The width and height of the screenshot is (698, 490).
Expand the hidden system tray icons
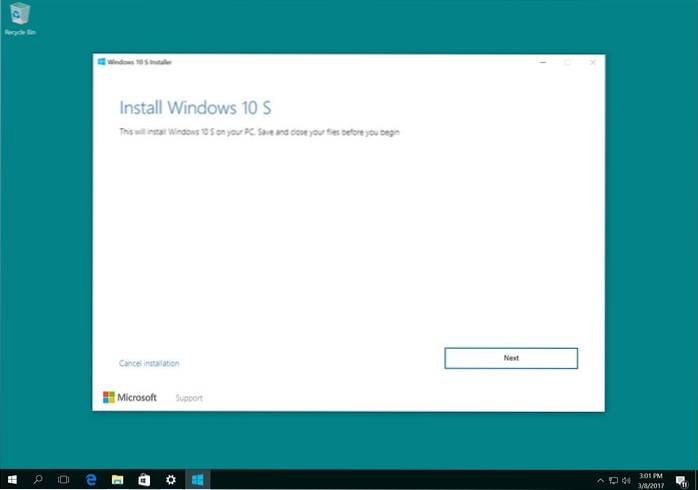click(x=600, y=481)
